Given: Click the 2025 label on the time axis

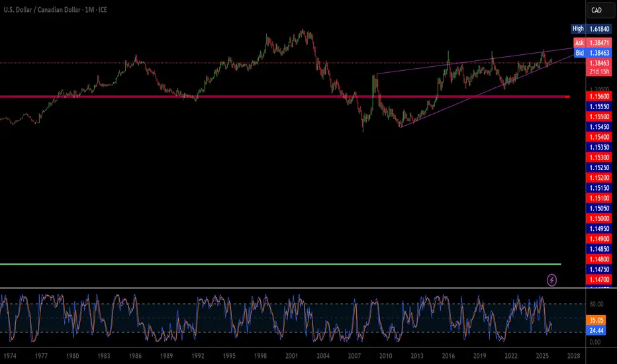Looking at the screenshot, I should click(542, 356).
